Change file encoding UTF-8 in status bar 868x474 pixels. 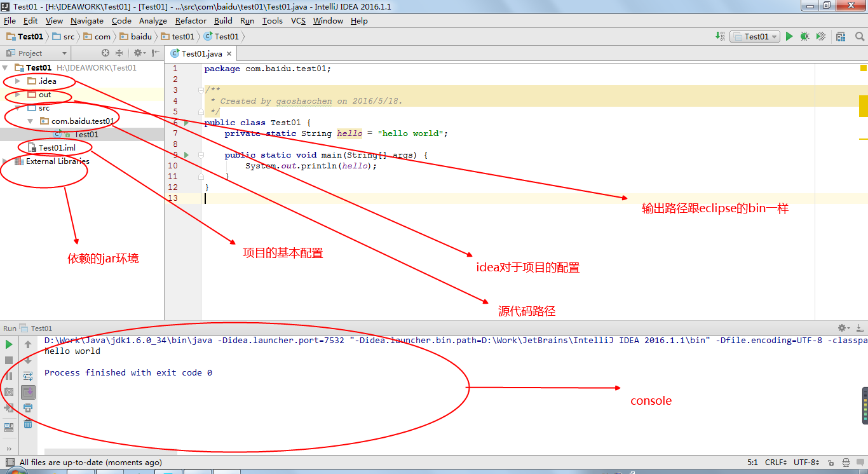pos(806,463)
